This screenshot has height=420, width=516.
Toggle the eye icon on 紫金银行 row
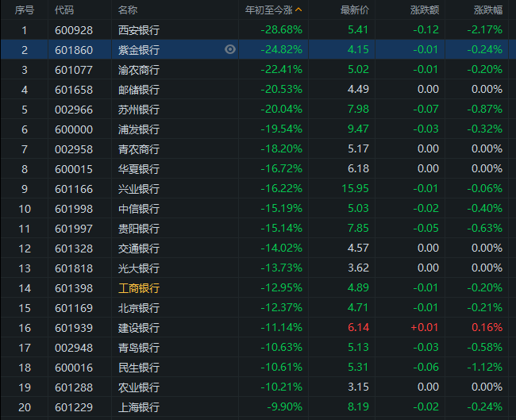tap(230, 49)
